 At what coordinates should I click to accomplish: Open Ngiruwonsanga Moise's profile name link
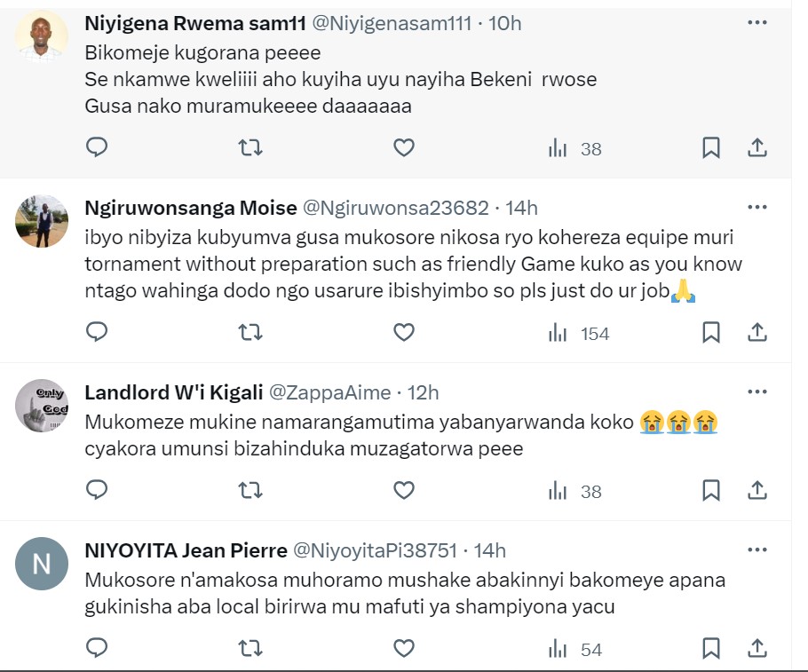191,208
